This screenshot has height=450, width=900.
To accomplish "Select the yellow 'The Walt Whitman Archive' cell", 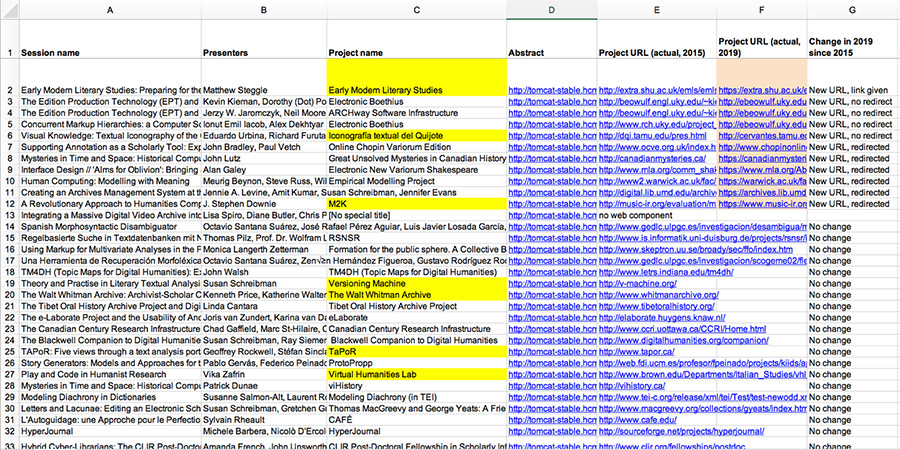I will coord(417,295).
